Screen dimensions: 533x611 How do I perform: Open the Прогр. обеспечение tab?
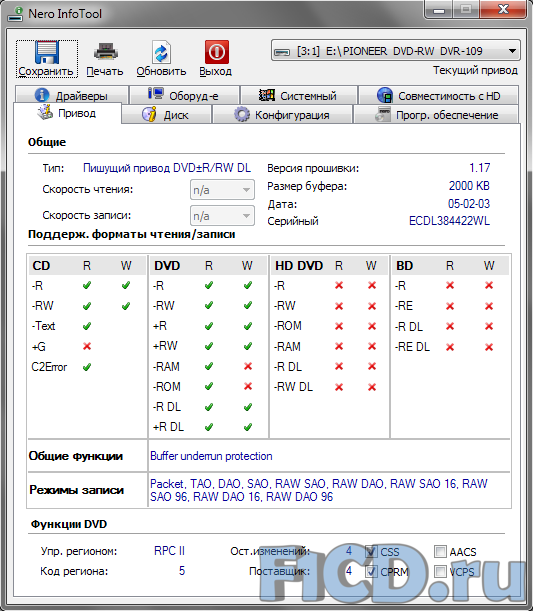coord(436,115)
